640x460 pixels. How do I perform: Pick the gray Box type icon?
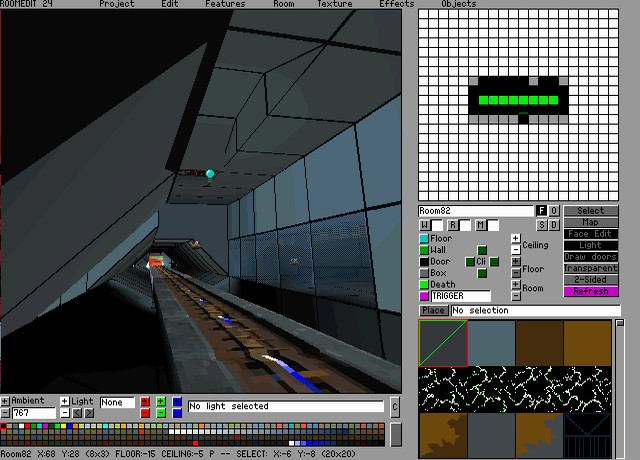tap(424, 273)
